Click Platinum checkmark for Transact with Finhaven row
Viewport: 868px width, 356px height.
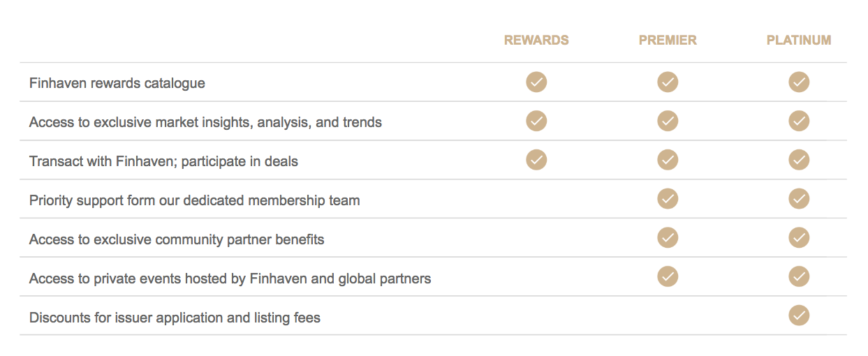pyautogui.click(x=799, y=161)
